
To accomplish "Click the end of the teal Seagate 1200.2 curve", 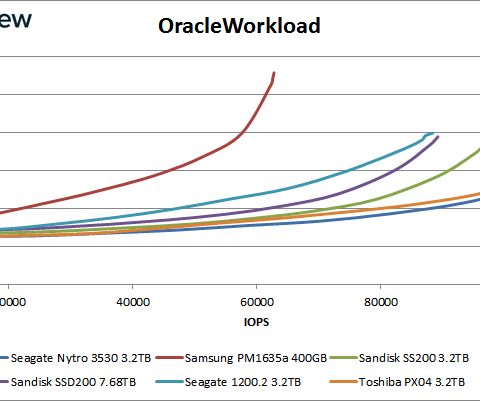I will 433,133.
